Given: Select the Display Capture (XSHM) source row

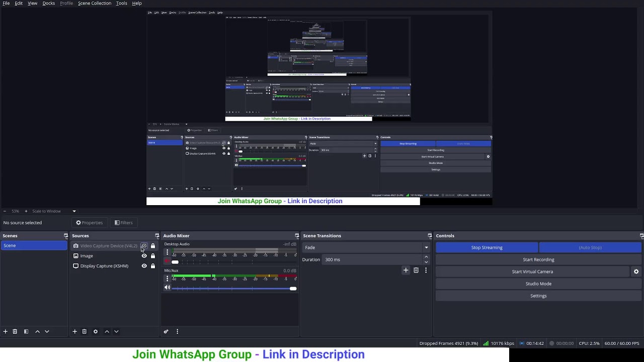Looking at the screenshot, I should (114, 266).
